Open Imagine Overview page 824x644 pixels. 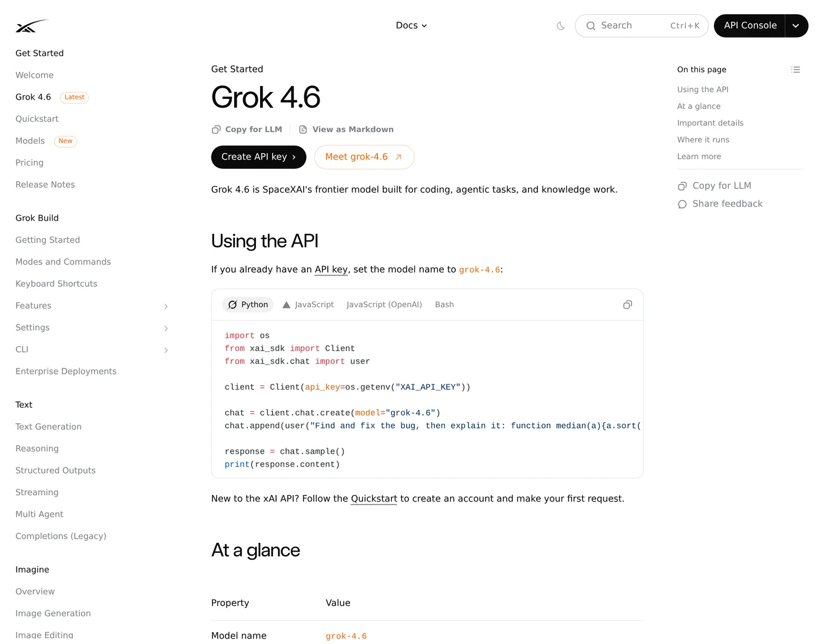coord(35,592)
